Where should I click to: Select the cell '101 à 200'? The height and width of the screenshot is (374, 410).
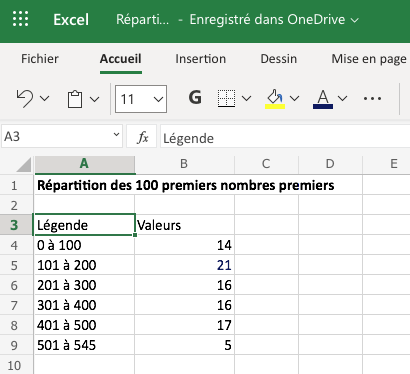pos(84,265)
